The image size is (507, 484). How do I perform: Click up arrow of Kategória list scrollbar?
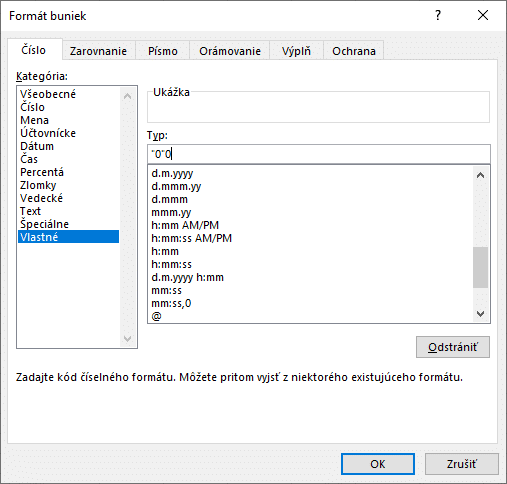tap(127, 96)
